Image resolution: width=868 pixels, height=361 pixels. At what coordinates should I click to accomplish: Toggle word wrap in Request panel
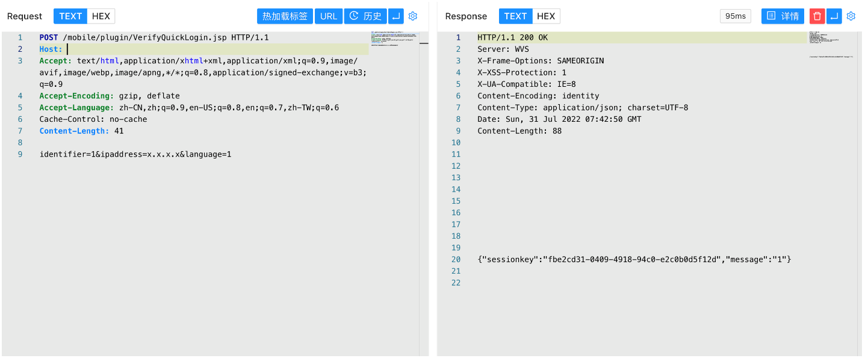396,16
